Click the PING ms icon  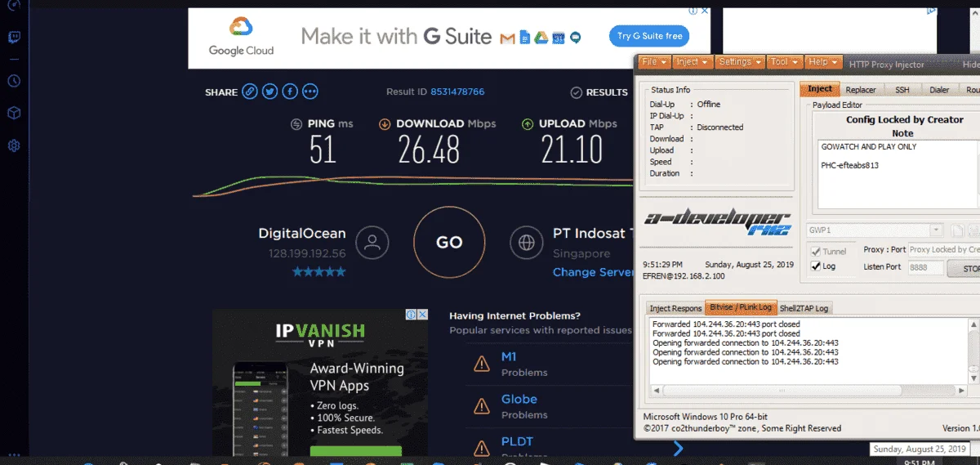[297, 124]
